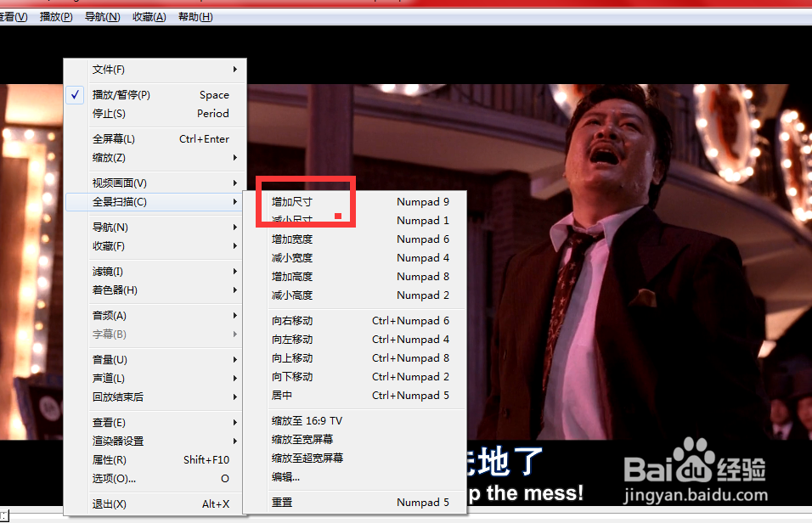The width and height of the screenshot is (812, 523).
Task: Expand the 查看(E) submenu
Action: click(x=155, y=423)
